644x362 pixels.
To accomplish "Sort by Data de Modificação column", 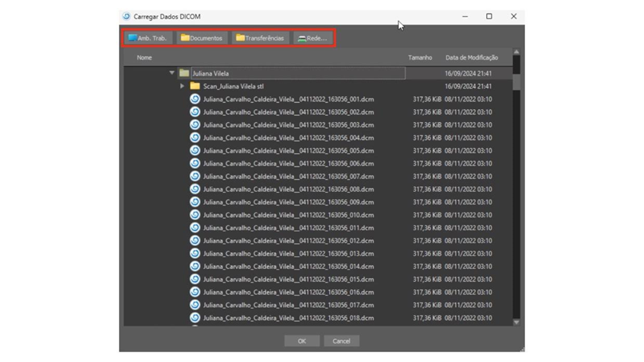I will [x=471, y=57].
